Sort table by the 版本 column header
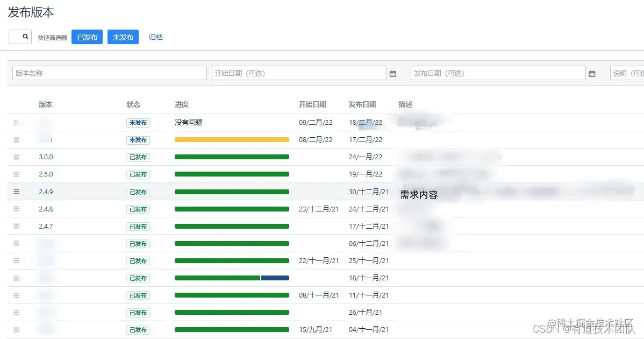 (46, 104)
